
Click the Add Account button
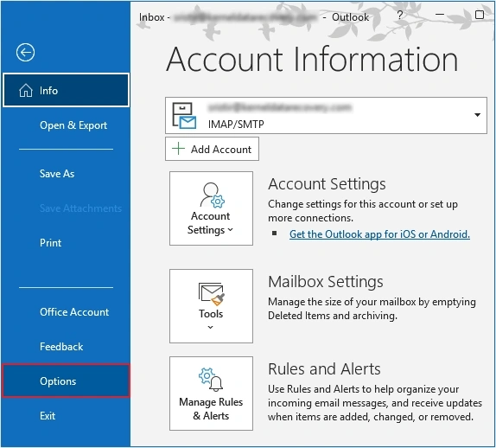(x=212, y=149)
